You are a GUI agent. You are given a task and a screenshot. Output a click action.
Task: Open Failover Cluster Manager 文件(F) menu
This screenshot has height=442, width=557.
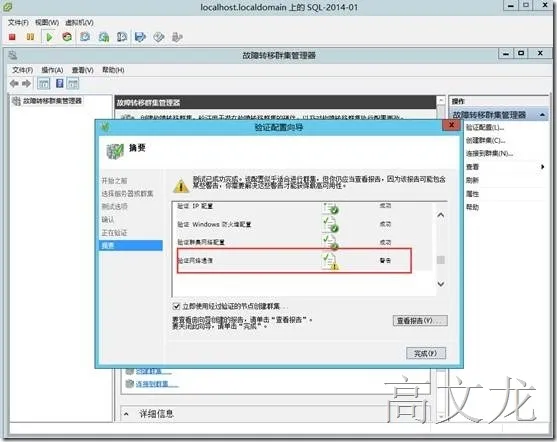click(x=23, y=70)
